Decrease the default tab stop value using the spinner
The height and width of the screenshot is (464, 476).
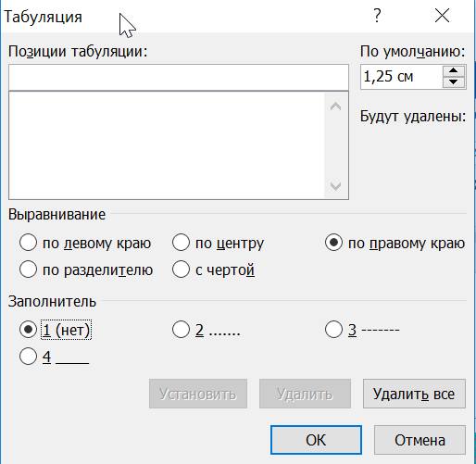pyautogui.click(x=454, y=82)
